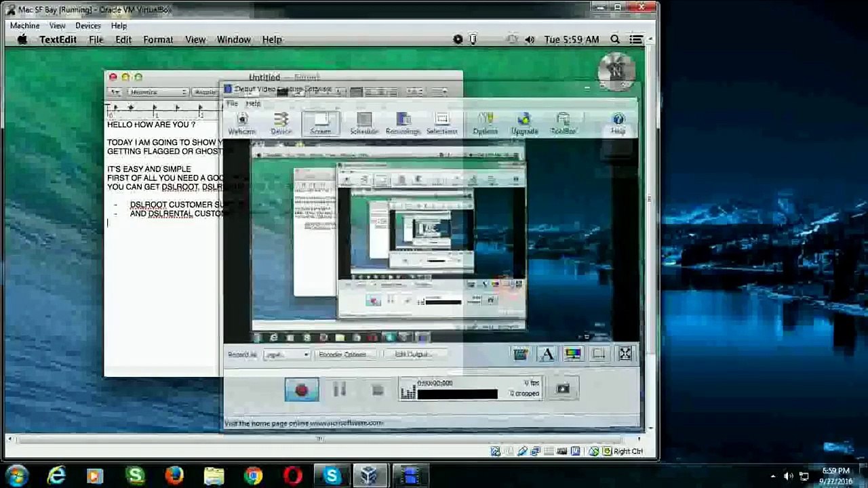Viewport: 868px width, 488px height.
Task: Click the selection rectangle icon in Debut
Action: click(599, 354)
